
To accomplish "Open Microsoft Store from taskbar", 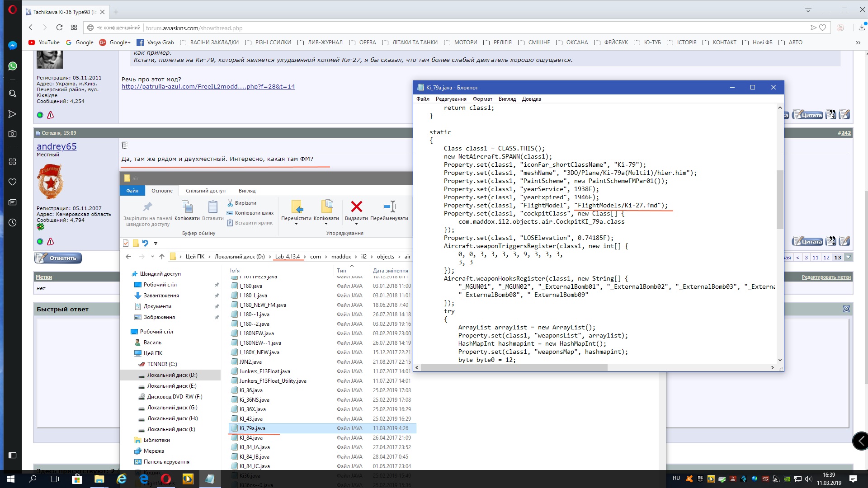I will coord(77,479).
